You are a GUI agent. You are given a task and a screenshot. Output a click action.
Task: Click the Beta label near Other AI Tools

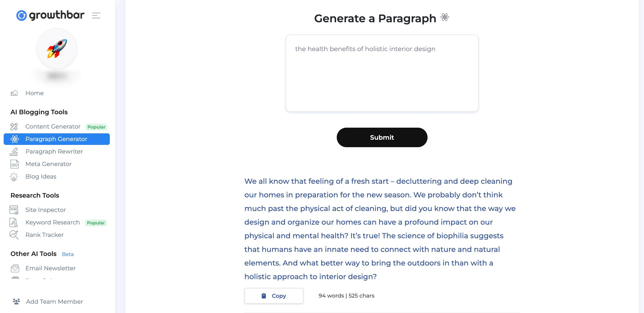(x=68, y=254)
